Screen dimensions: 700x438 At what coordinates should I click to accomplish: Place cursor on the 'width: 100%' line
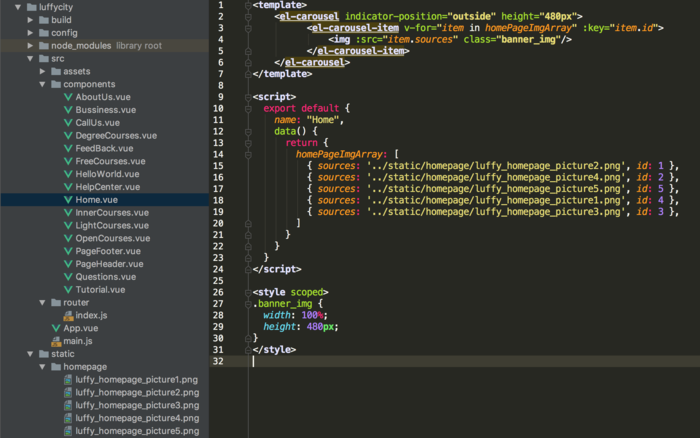click(295, 316)
